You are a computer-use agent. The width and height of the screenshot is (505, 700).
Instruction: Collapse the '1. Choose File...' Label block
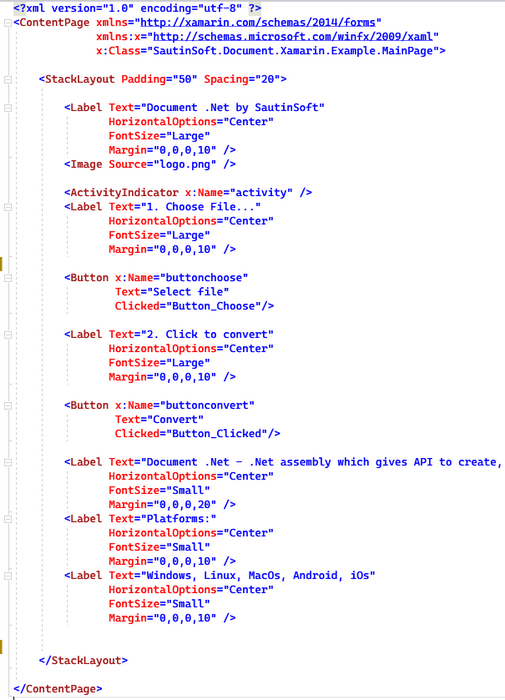pos(8,207)
